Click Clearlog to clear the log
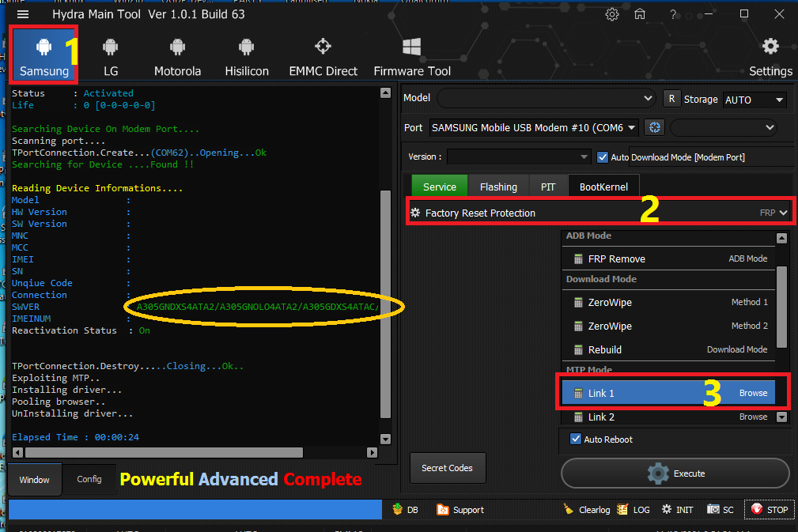 (586, 510)
